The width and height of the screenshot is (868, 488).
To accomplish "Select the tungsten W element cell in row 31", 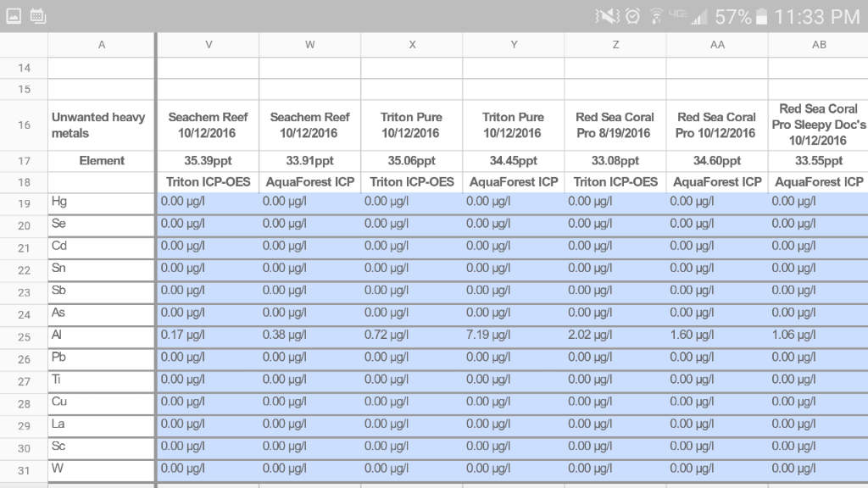I will (102, 471).
